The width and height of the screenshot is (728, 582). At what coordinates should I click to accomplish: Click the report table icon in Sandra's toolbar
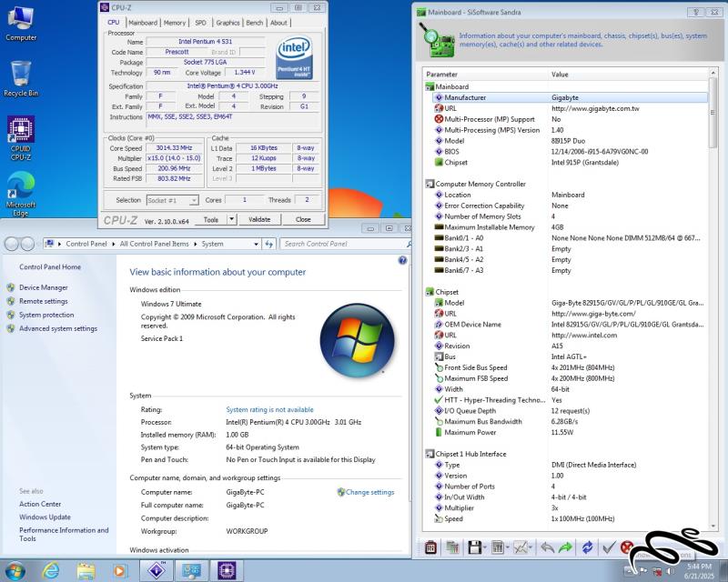497,547
